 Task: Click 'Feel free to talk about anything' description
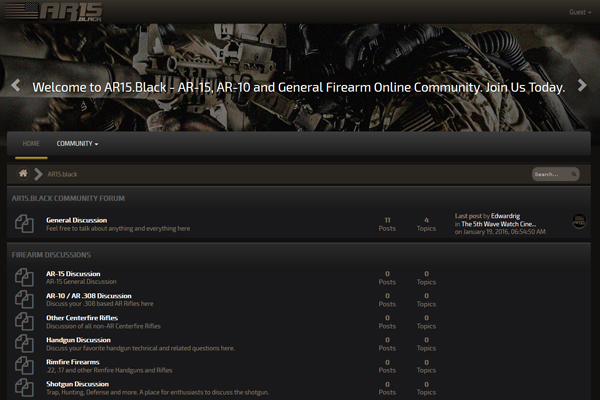(x=118, y=229)
